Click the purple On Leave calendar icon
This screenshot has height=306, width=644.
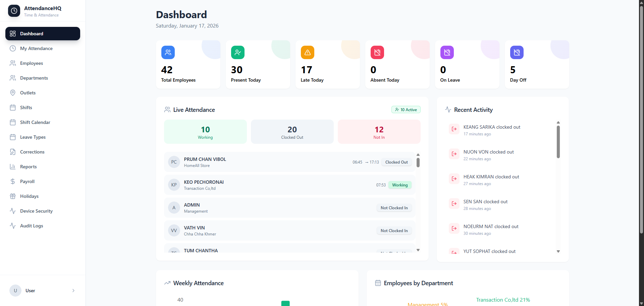(447, 52)
